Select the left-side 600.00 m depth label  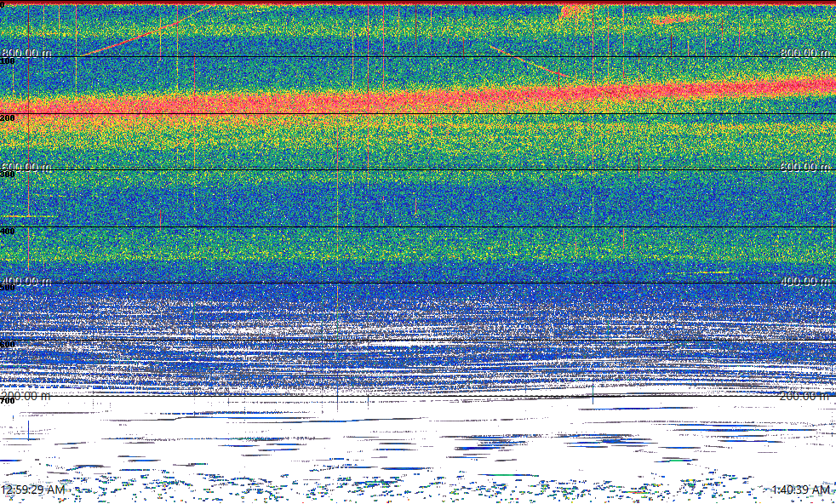coord(26,167)
